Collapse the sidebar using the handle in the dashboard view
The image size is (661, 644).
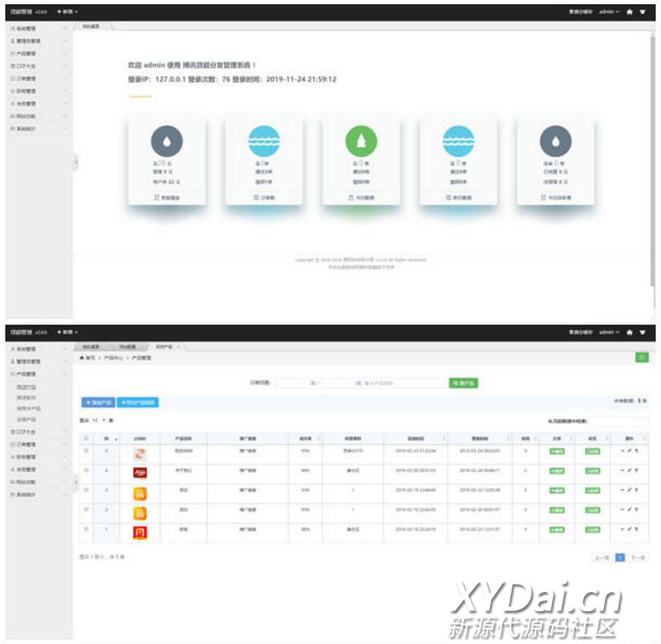[x=76, y=161]
